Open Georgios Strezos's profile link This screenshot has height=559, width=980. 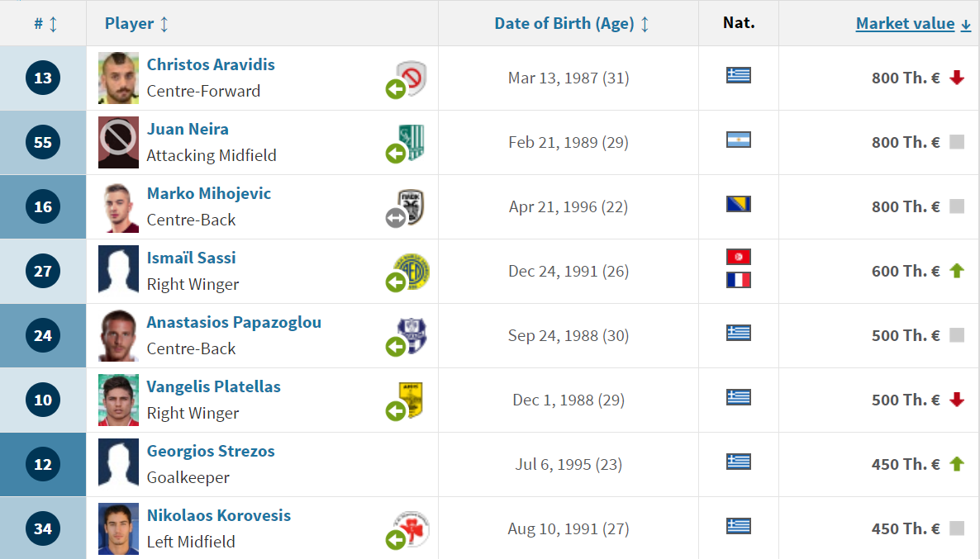[211, 451]
